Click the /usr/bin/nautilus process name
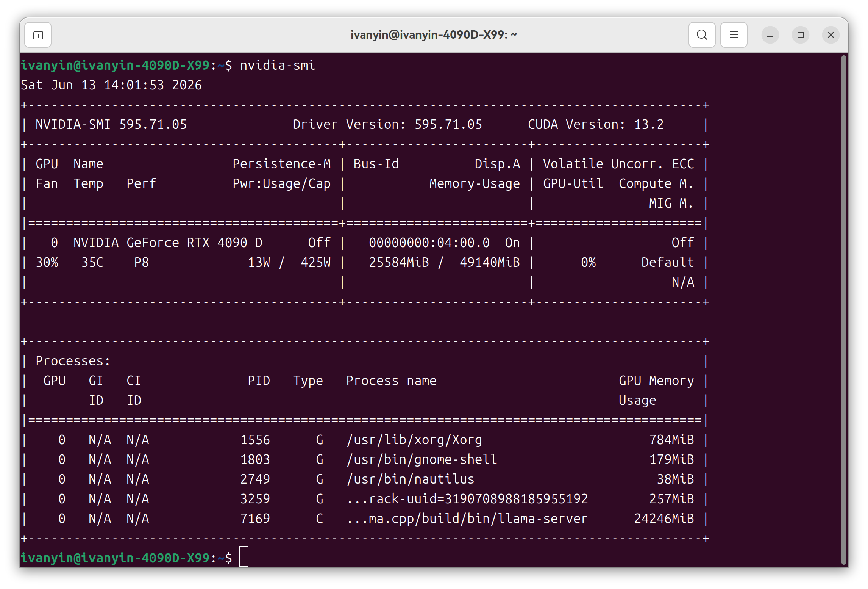The height and width of the screenshot is (589, 868). tap(410, 479)
